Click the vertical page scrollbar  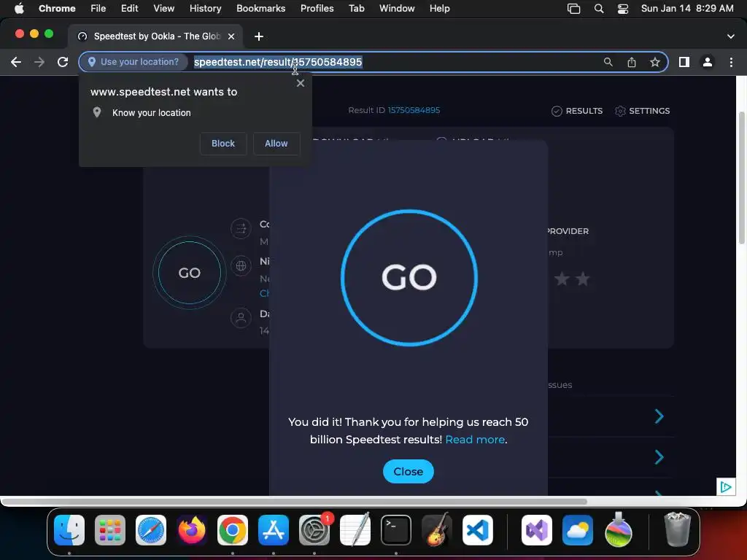point(742,179)
